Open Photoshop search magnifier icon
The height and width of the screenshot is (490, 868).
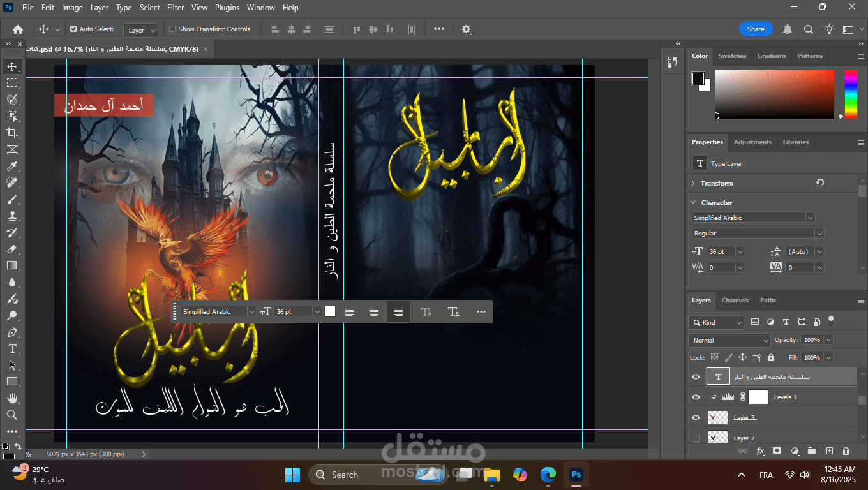tap(808, 29)
